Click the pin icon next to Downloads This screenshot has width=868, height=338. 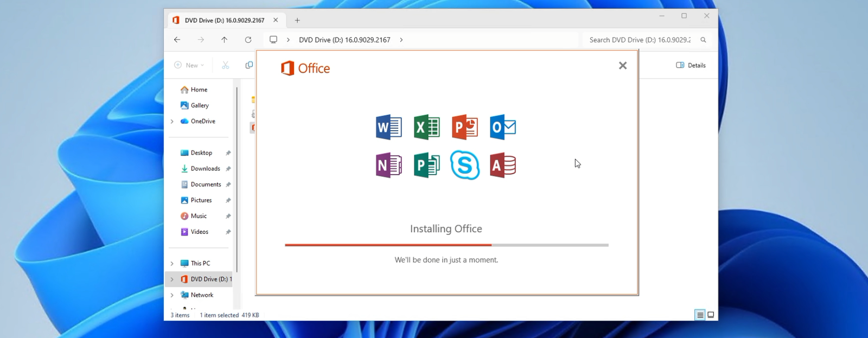click(x=228, y=169)
